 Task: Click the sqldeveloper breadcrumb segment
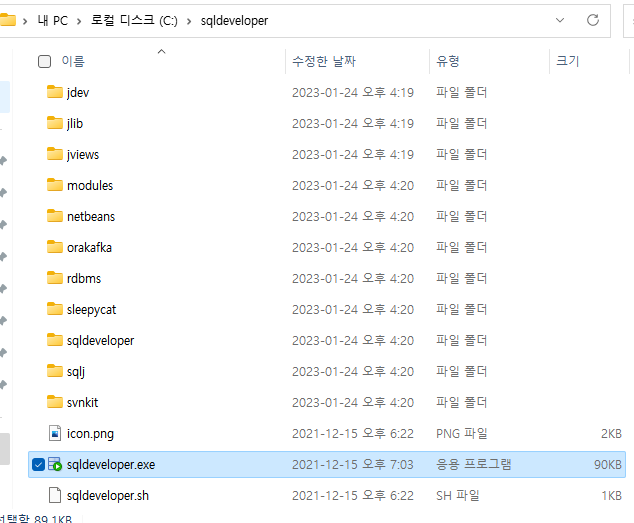point(234,21)
